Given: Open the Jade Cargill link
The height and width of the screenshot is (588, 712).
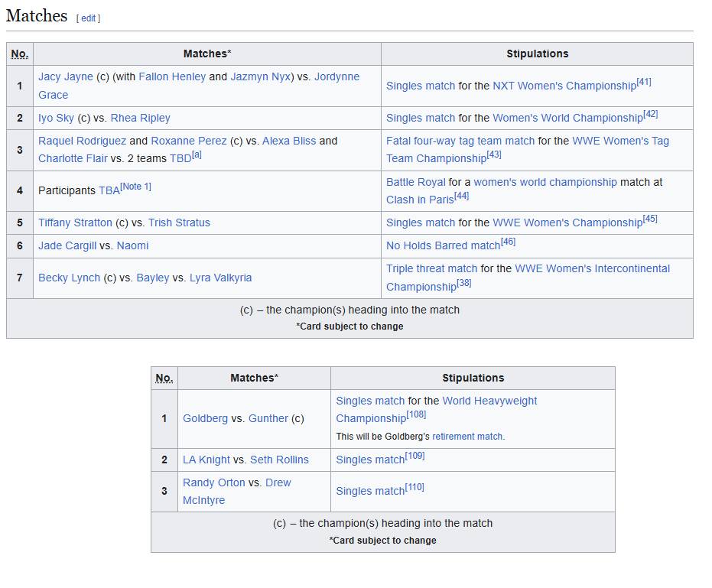Looking at the screenshot, I should [67, 245].
